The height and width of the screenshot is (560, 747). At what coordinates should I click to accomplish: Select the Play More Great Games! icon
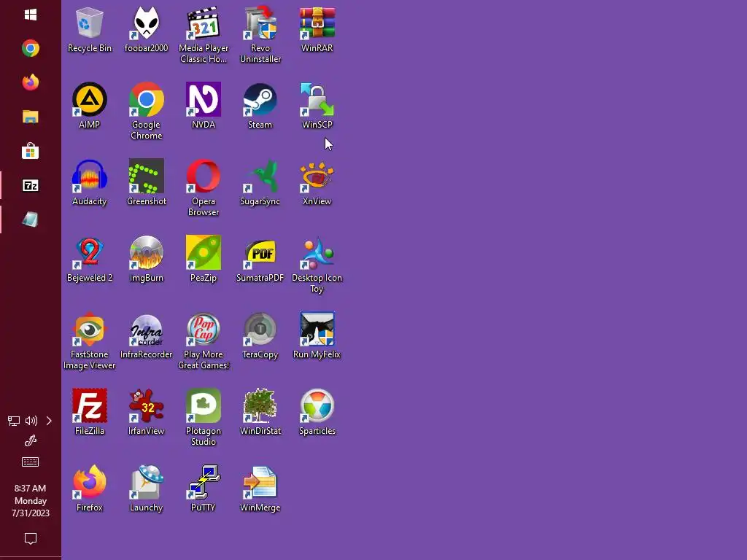tap(204, 341)
